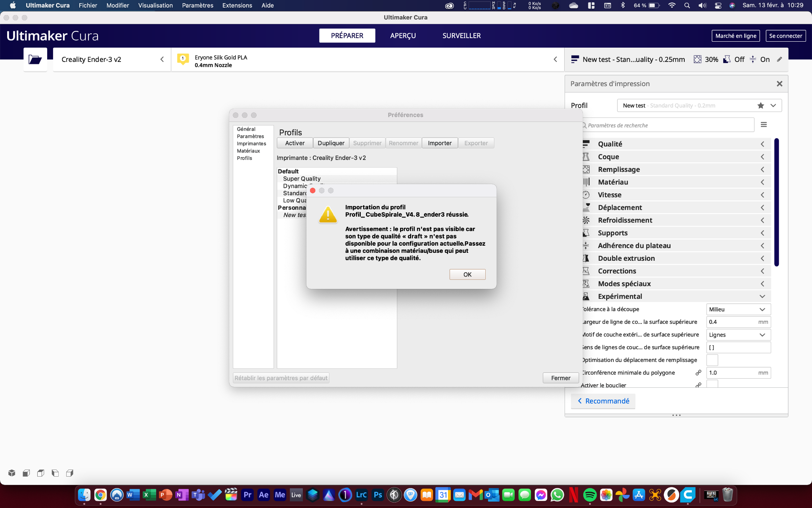The width and height of the screenshot is (812, 508).
Task: Click the link icon beside Circonférence minimale du polygone
Action: click(698, 373)
